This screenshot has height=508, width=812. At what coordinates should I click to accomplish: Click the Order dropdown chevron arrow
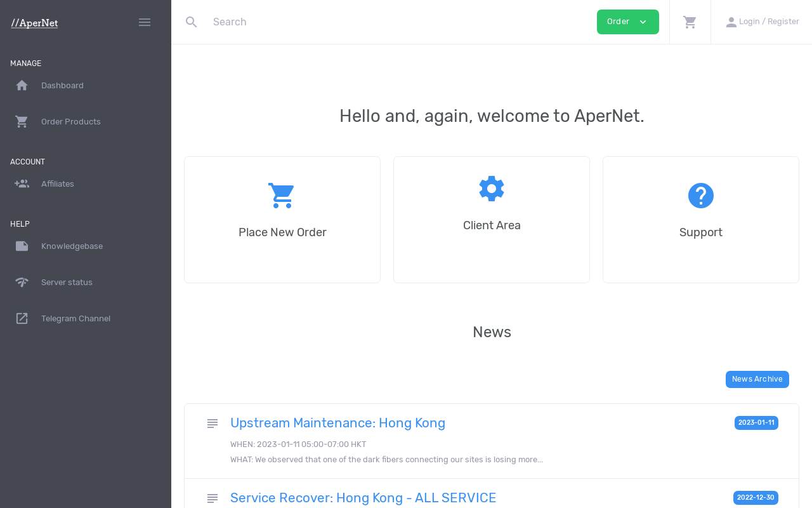tap(643, 22)
